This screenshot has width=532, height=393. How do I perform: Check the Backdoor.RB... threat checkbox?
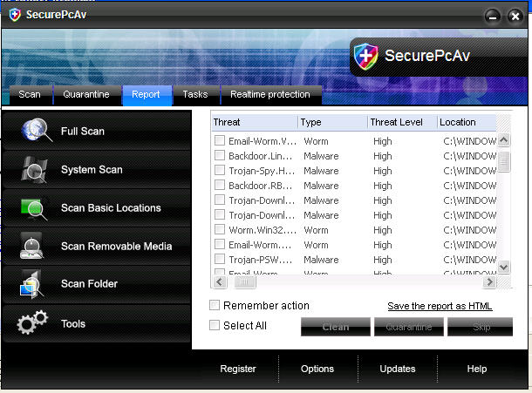pyautogui.click(x=220, y=185)
